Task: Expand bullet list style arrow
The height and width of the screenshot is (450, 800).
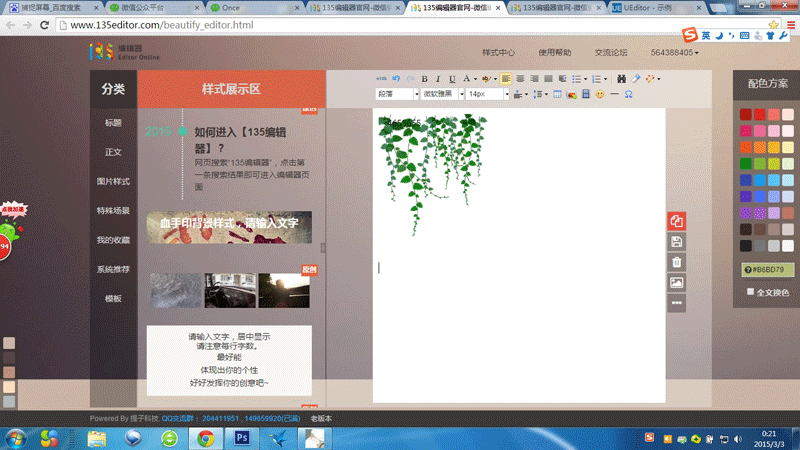Action: click(585, 79)
